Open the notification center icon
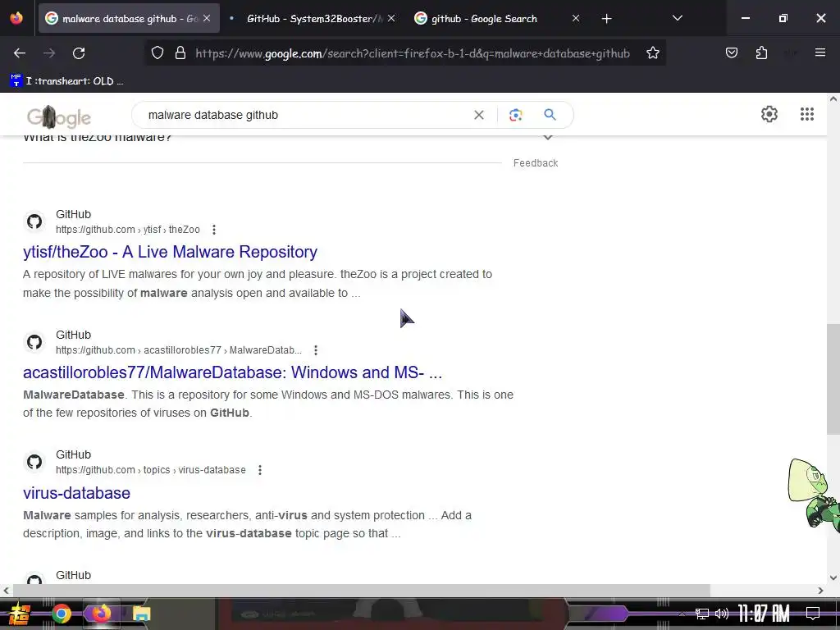The width and height of the screenshot is (840, 630). (813, 614)
